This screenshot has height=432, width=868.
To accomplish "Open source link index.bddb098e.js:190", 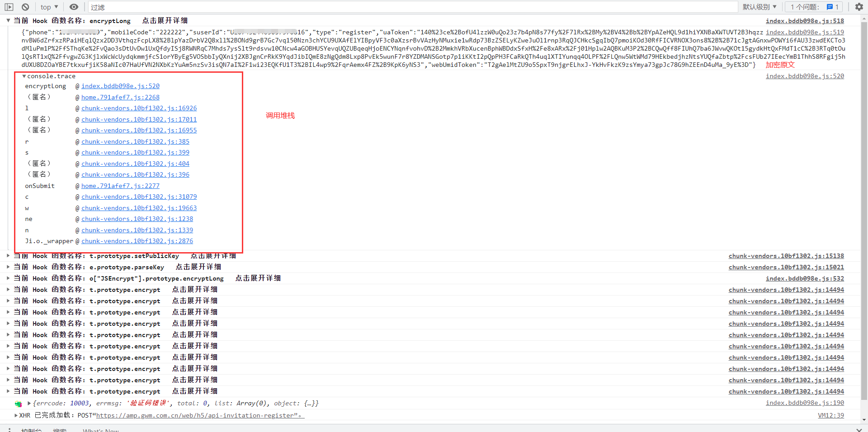I will pos(805,403).
